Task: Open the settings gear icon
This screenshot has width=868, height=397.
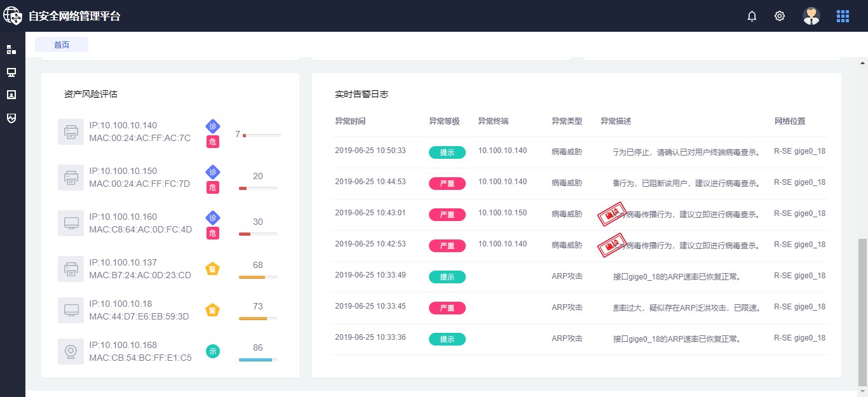Action: [x=780, y=17]
